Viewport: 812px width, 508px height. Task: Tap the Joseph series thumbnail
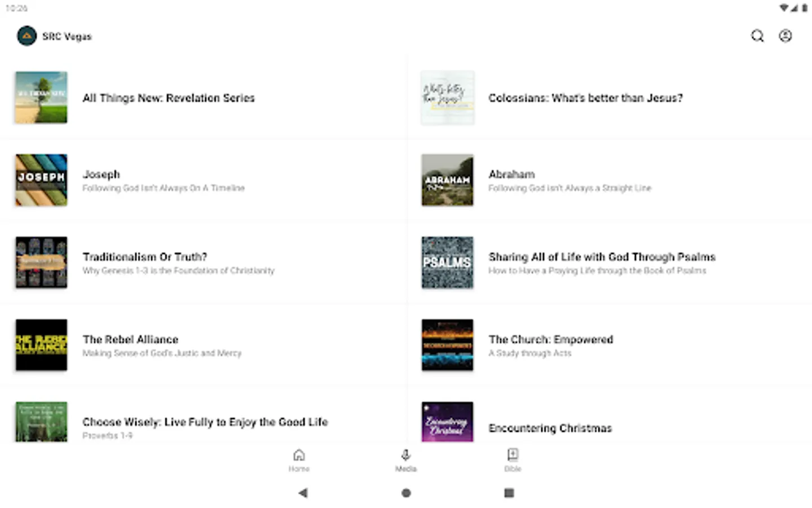tap(41, 180)
